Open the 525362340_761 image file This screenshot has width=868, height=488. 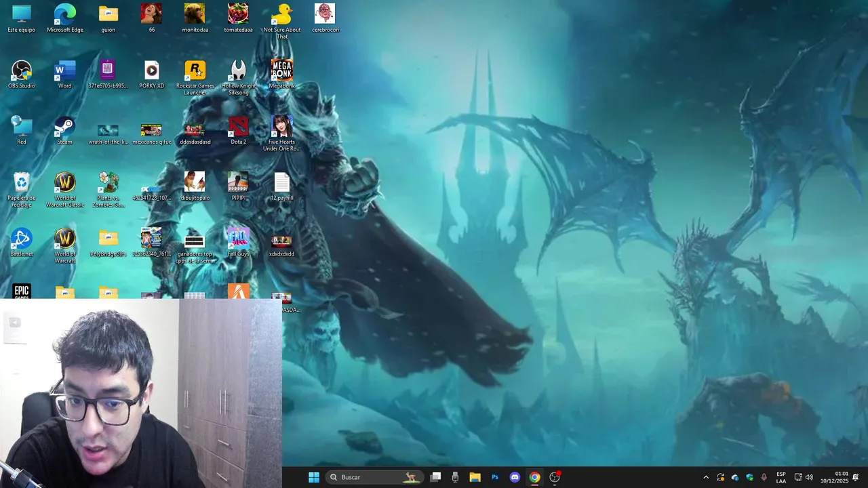point(151,243)
